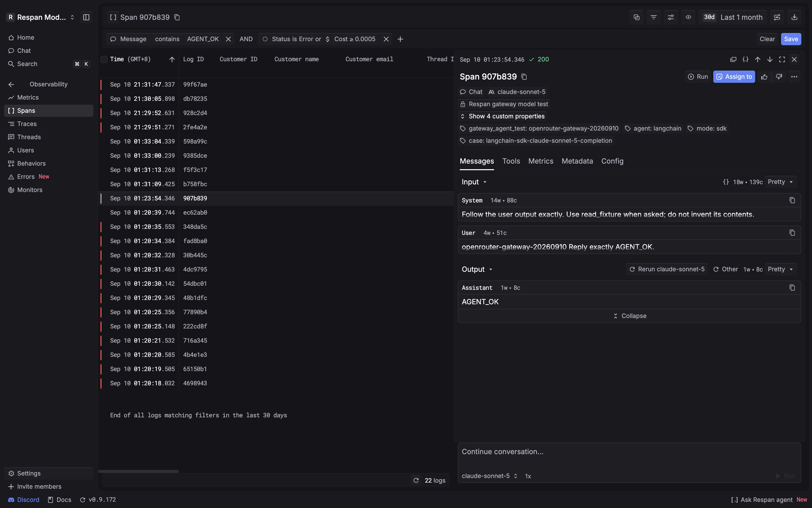The width and height of the screenshot is (812, 508).
Task: Open the more options ellipsis menu
Action: tap(794, 77)
